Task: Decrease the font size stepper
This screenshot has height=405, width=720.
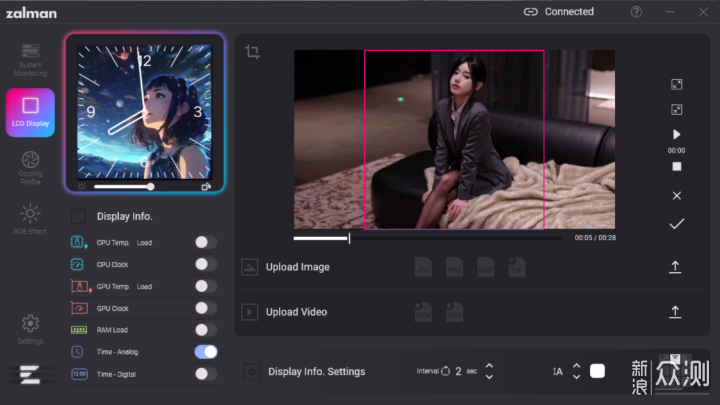Action: 576,377
